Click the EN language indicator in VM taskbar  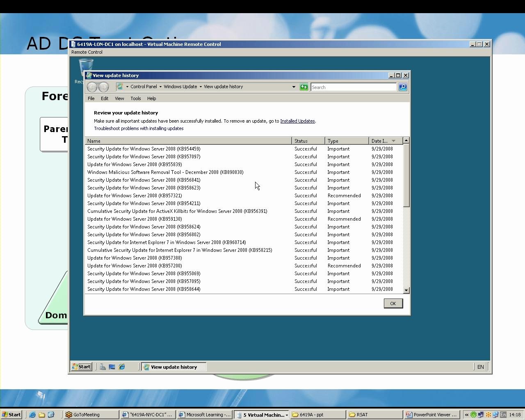tap(480, 367)
